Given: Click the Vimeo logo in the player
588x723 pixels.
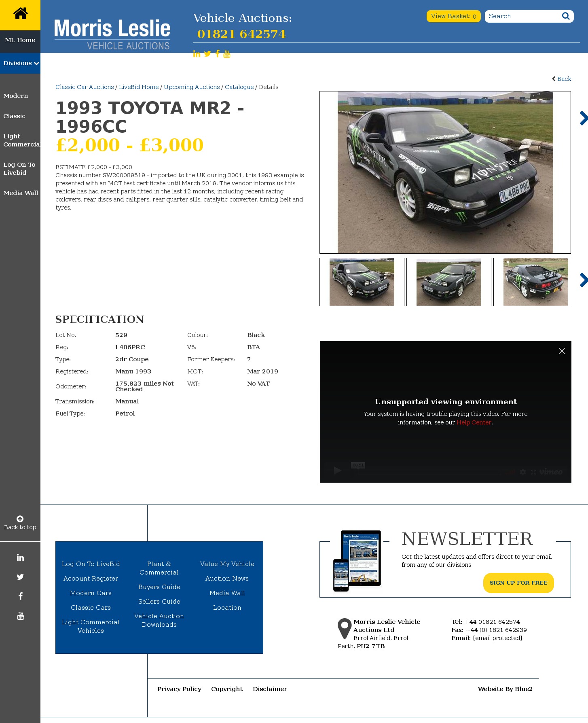Looking at the screenshot, I should pos(551,472).
